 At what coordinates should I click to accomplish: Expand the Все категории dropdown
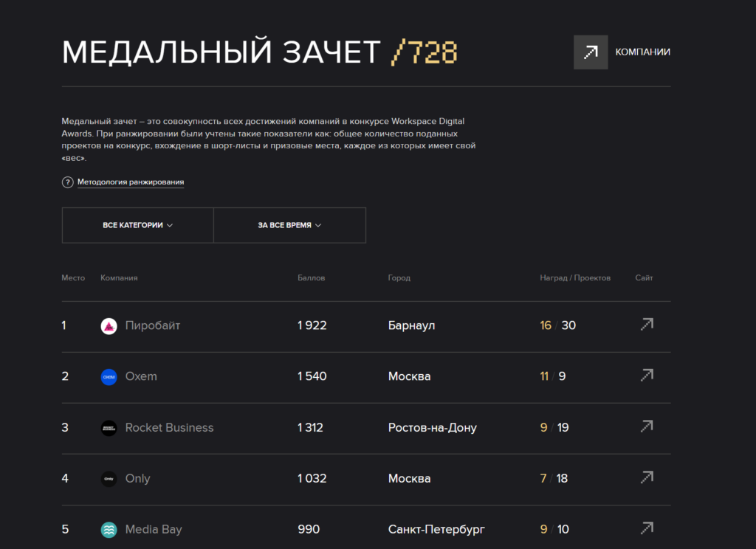(138, 225)
